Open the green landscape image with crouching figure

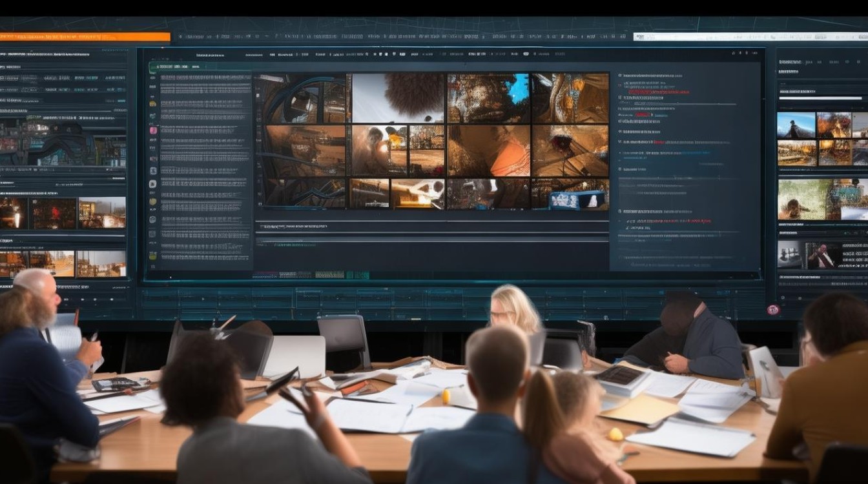[x=802, y=199]
